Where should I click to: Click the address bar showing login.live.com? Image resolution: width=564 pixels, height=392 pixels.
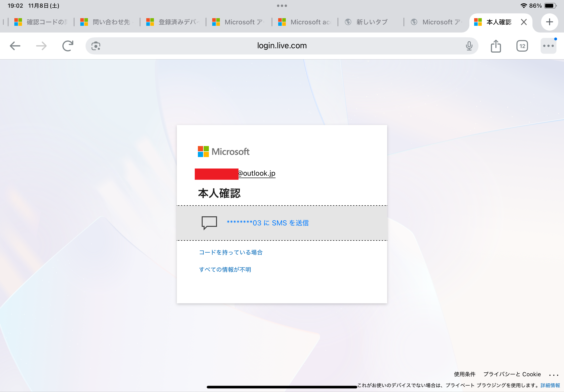[282, 46]
